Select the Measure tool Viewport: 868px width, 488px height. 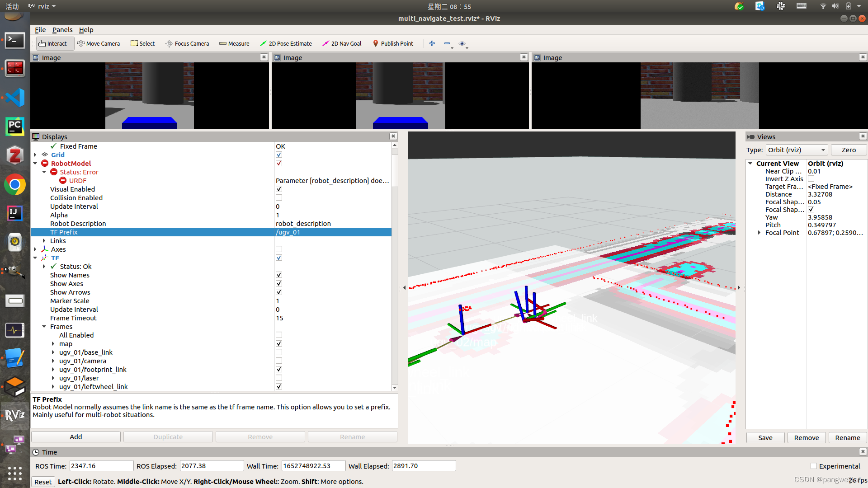(234, 43)
